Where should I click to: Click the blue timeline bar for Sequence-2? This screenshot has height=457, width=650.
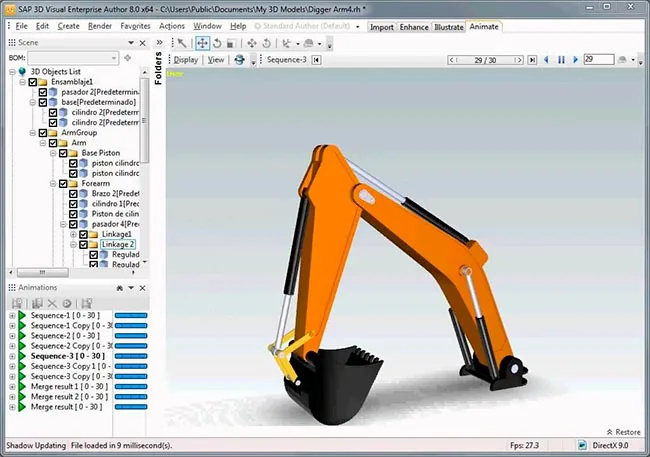point(131,336)
